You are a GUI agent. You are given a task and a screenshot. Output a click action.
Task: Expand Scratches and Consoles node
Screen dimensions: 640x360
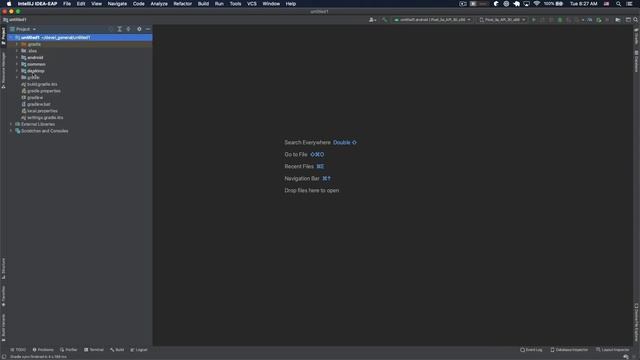[x=11, y=131]
